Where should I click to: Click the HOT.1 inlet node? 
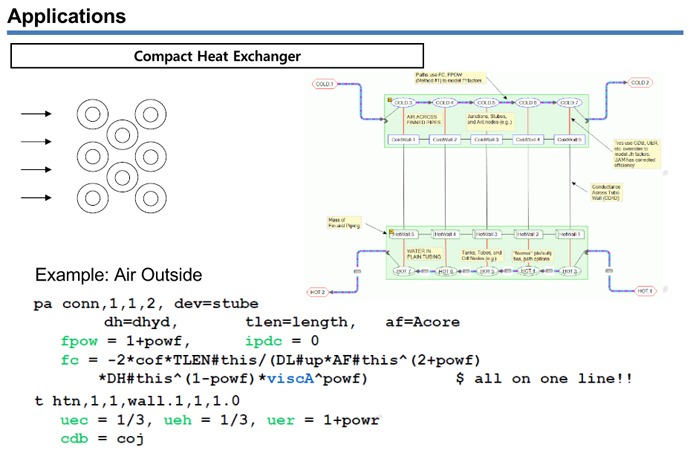coord(645,291)
